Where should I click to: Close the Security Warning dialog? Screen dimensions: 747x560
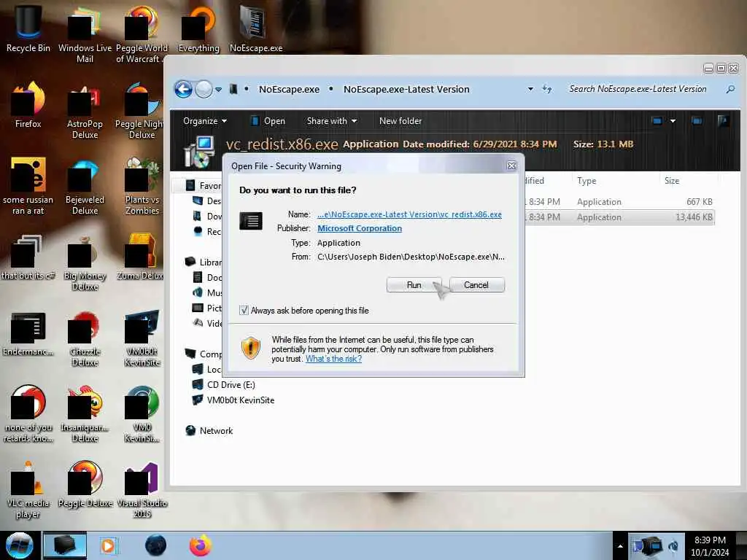coord(511,166)
